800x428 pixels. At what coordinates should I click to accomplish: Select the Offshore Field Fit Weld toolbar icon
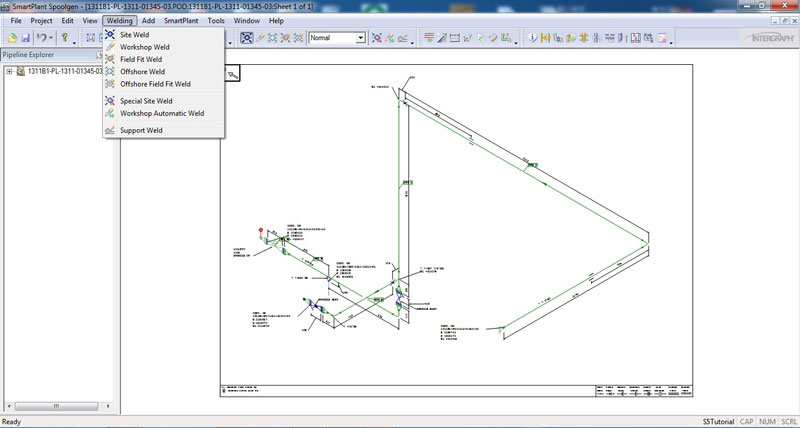click(298, 38)
